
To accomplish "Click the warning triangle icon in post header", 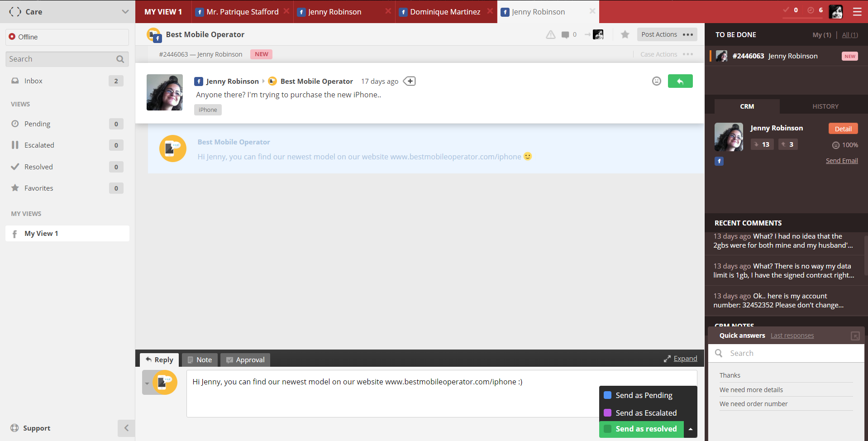I will 550,35.
